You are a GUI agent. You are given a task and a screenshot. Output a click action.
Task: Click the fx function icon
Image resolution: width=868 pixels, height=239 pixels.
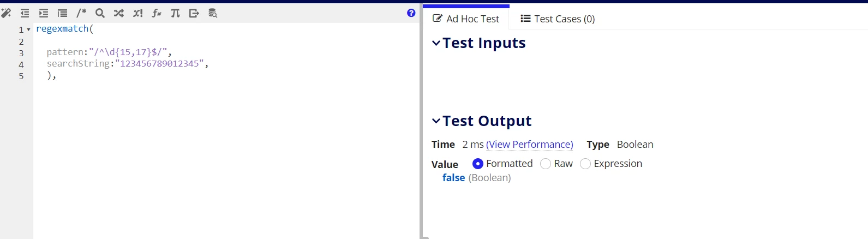pos(157,13)
